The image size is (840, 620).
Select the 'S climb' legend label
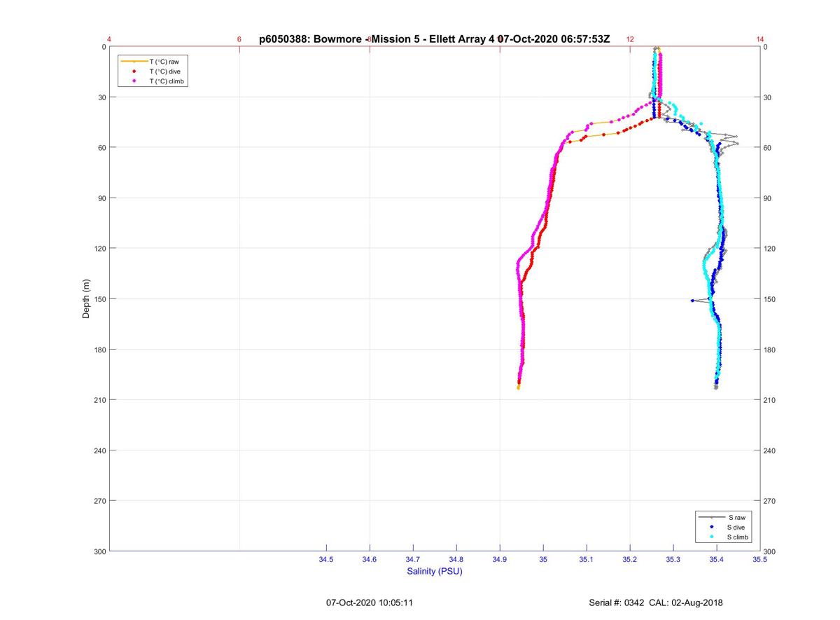[x=738, y=537]
